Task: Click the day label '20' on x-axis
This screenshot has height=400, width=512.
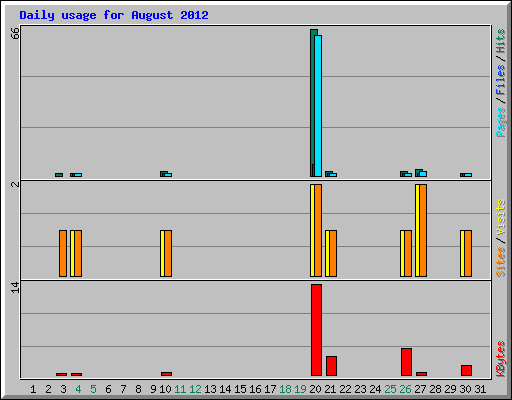Action: click(x=315, y=389)
